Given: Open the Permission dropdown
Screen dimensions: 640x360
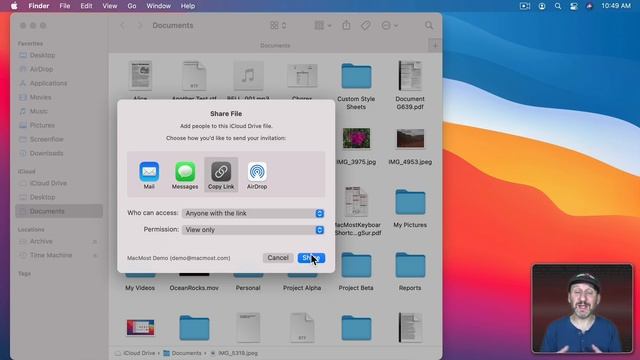Looking at the screenshot, I should (253, 229).
